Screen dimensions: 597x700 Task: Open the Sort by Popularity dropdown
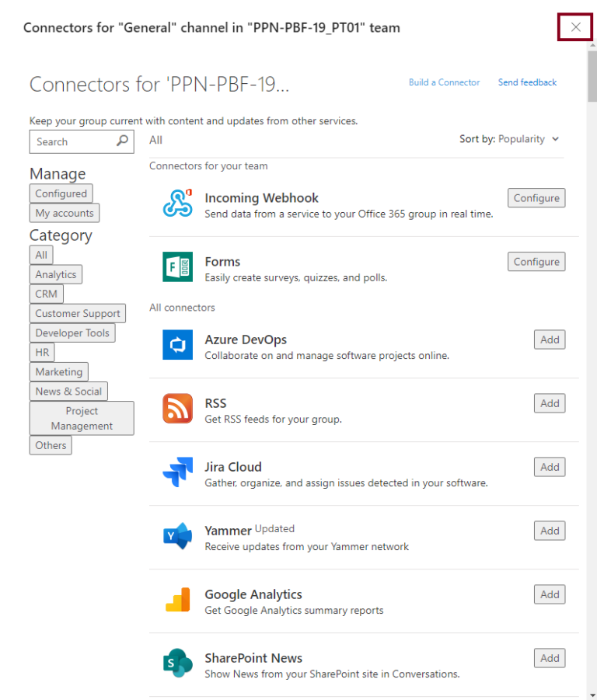point(509,139)
